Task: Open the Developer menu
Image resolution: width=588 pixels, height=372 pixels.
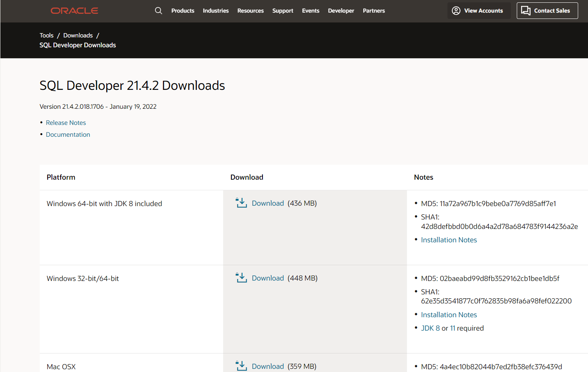Action: [341, 11]
